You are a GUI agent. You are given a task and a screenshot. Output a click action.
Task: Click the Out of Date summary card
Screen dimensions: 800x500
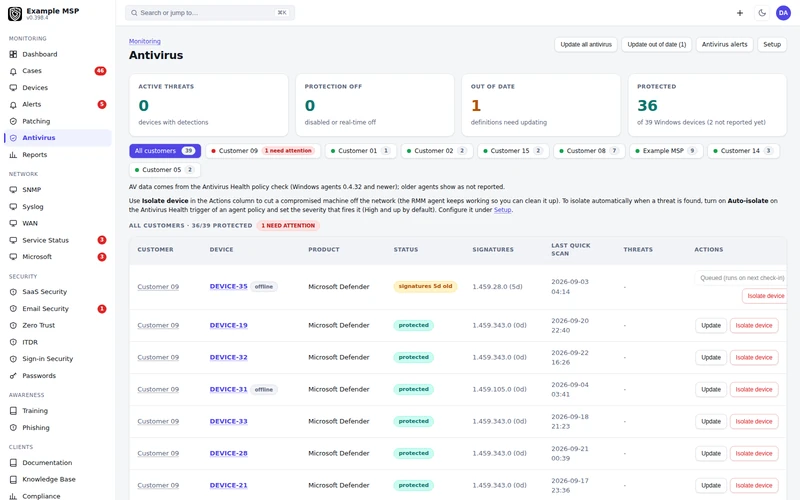coord(541,105)
